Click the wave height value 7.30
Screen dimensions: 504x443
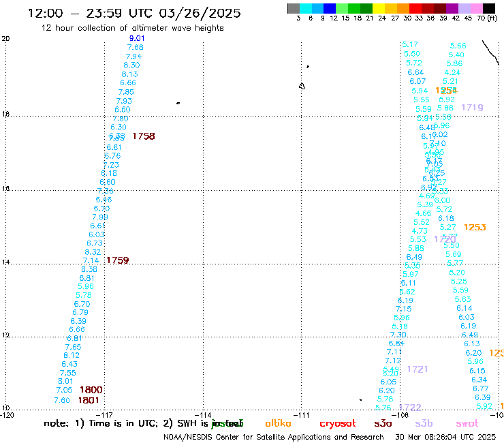click(398, 335)
